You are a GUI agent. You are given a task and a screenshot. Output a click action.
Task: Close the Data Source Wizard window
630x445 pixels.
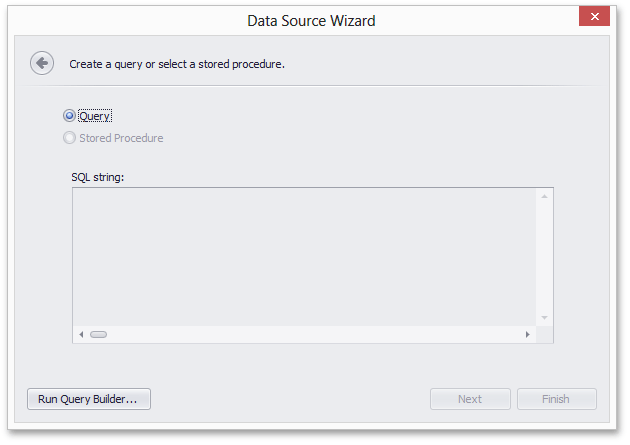[x=594, y=16]
